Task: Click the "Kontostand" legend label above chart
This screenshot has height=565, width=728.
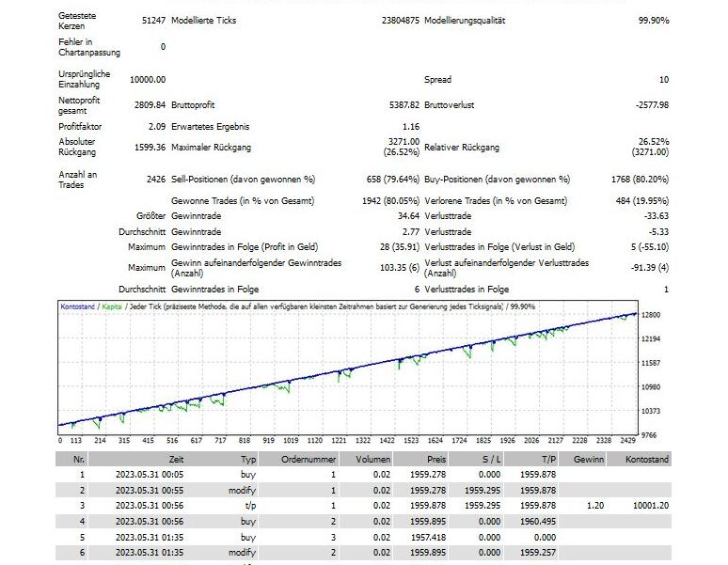Action: (x=77, y=306)
